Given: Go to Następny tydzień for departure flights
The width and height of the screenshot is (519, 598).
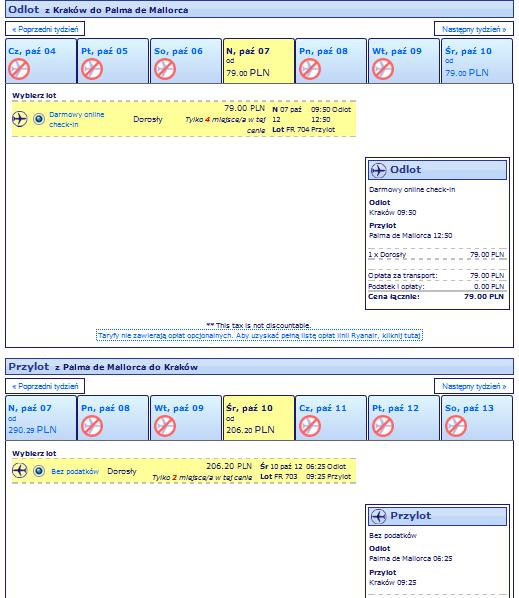Looking at the screenshot, I should pyautogui.click(x=474, y=29).
